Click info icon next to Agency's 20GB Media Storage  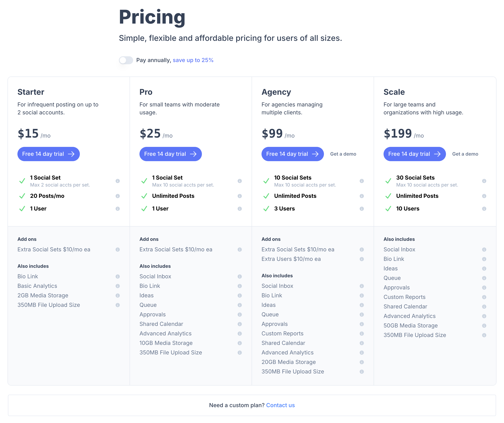tap(362, 362)
